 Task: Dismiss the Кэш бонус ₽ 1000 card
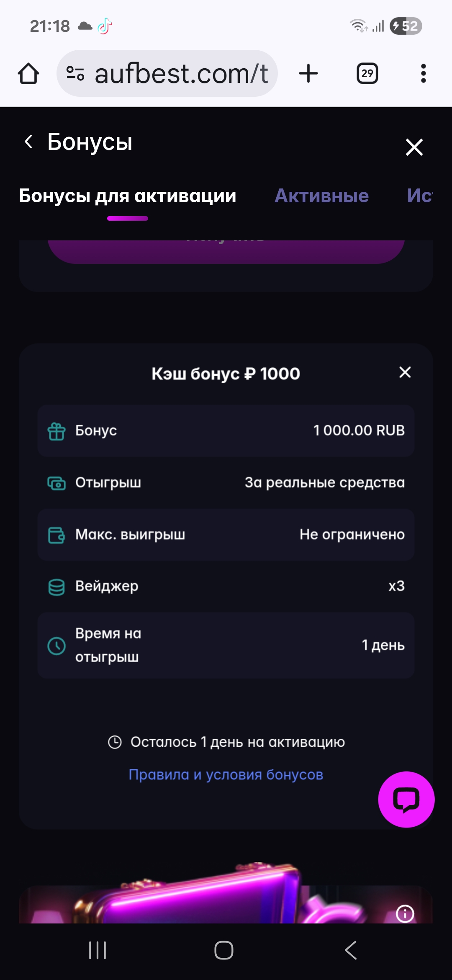tap(405, 372)
